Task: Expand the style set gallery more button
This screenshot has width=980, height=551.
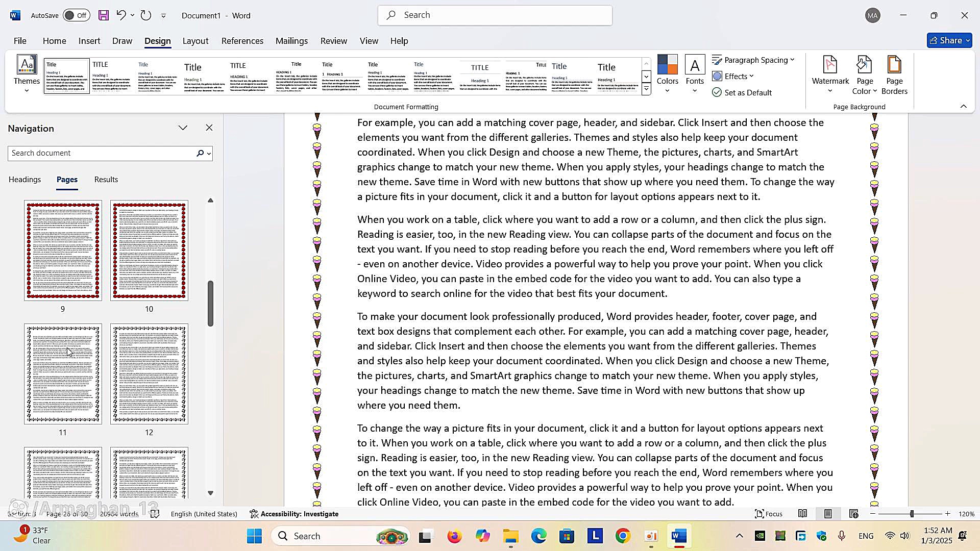Action: click(x=646, y=89)
